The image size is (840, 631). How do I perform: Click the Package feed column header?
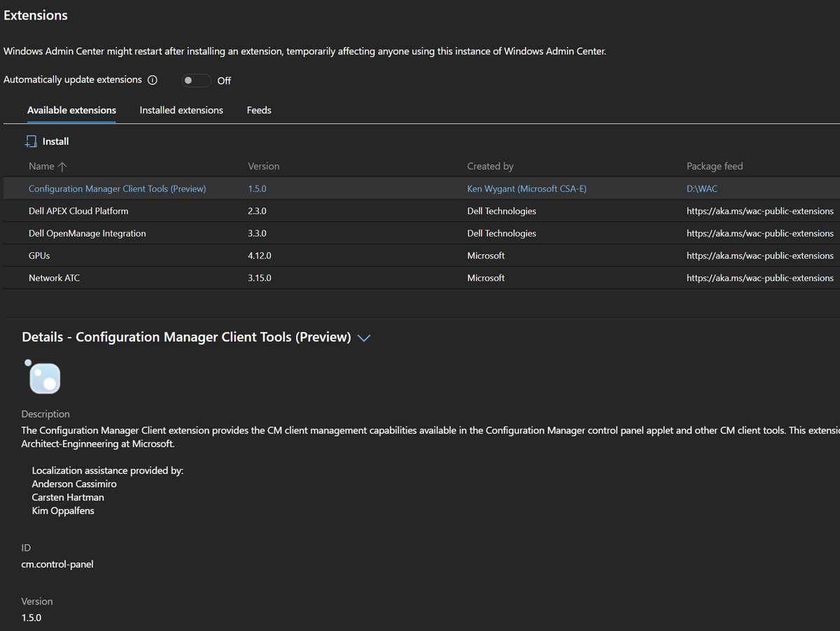[715, 167]
